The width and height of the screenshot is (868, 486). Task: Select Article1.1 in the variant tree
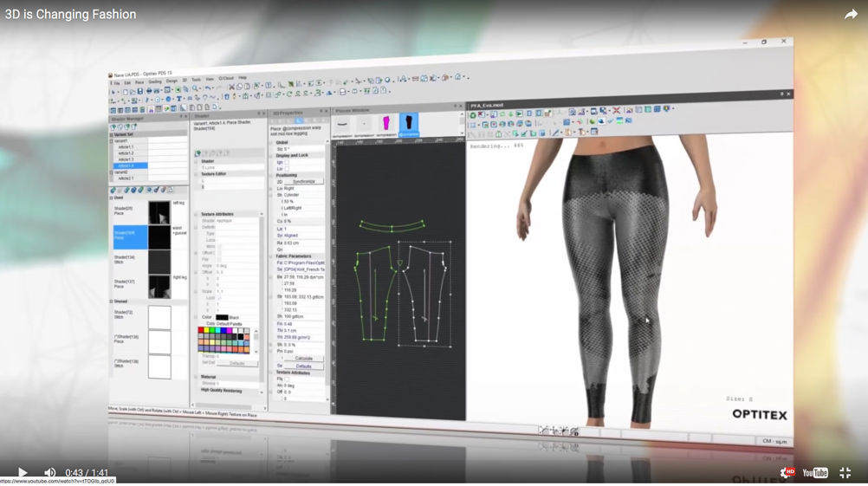(126, 147)
